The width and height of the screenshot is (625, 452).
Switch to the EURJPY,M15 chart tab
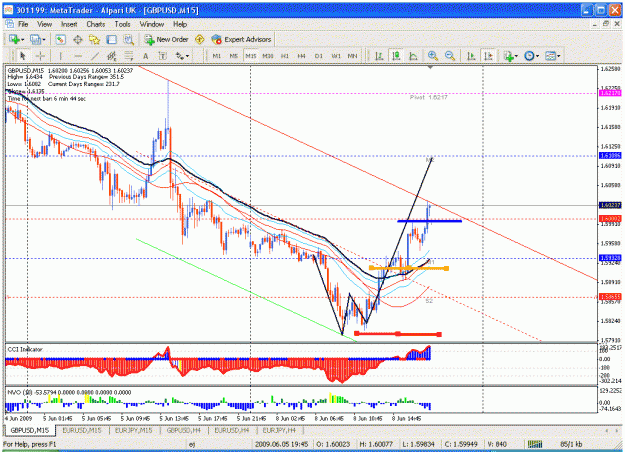(134, 430)
